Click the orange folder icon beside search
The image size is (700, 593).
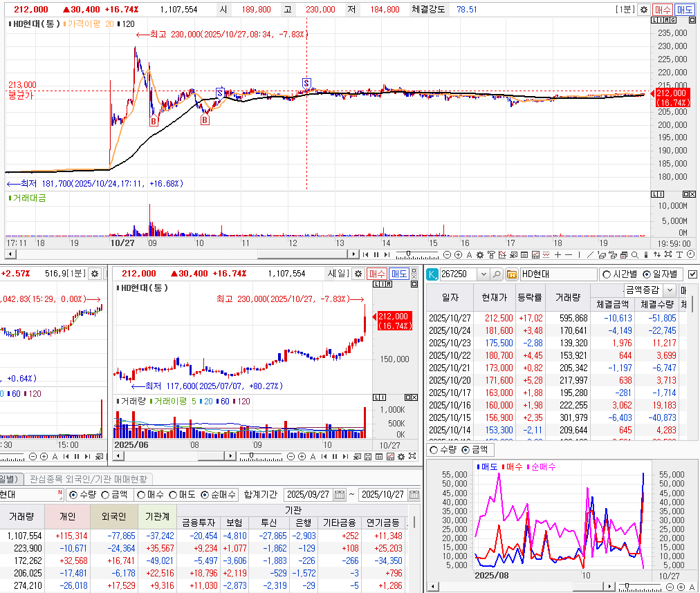coord(512,274)
